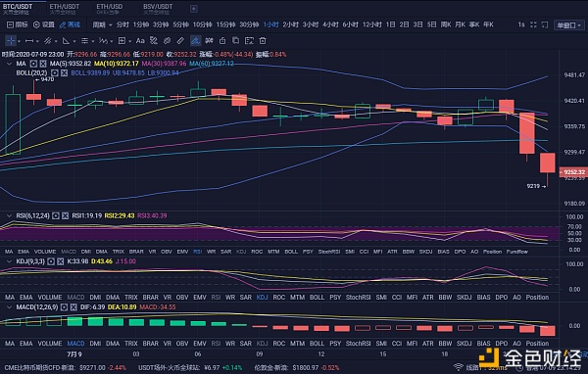Open the 单窗口 window layout dropdown
The width and height of the screenshot is (588, 374).
point(568,25)
